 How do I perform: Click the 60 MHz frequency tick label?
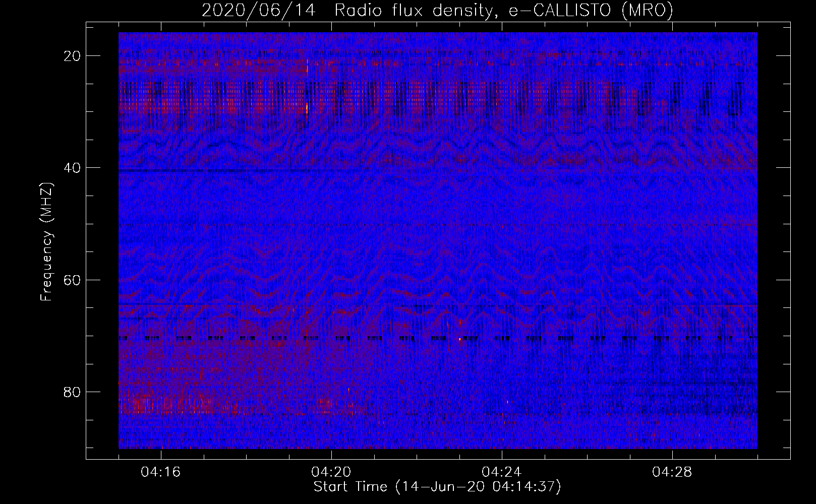[x=73, y=280]
